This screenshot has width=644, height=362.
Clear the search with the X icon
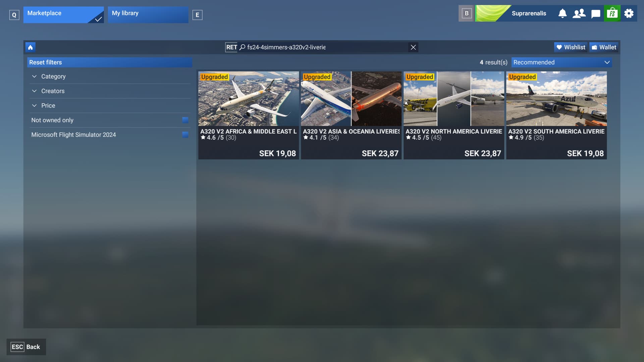413,47
